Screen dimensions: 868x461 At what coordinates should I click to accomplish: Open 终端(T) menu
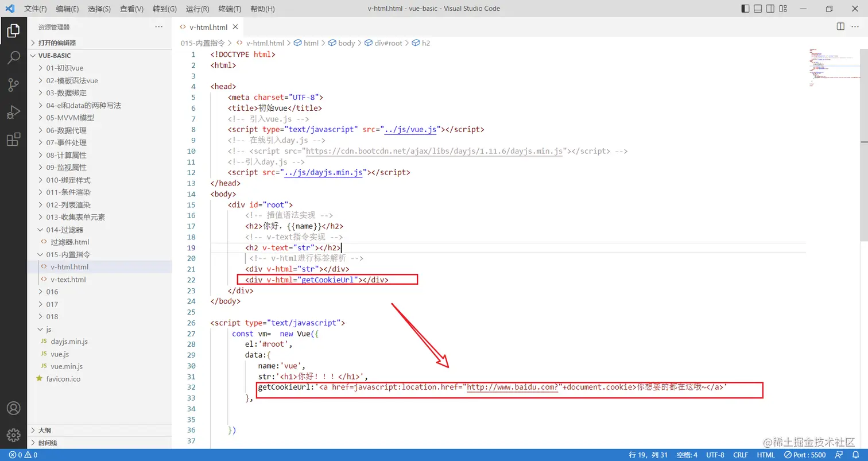point(230,9)
